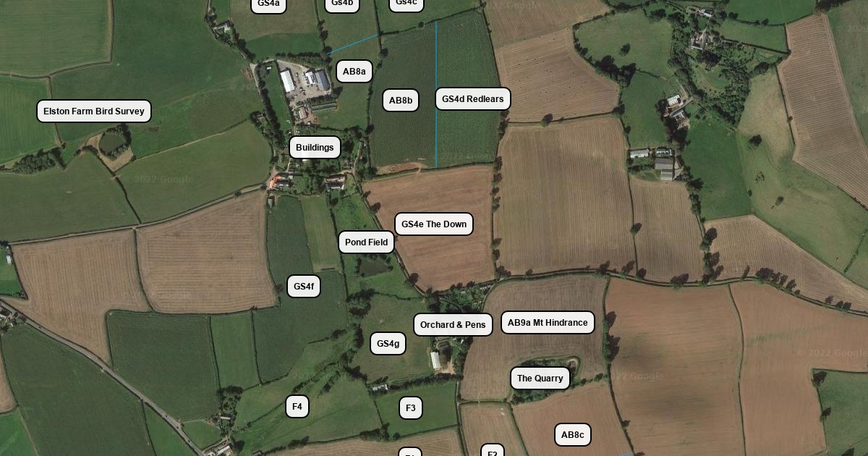Screen dimensions: 868x456
Task: Click the Elston Farm Bird Survey label
Action: [x=94, y=111]
